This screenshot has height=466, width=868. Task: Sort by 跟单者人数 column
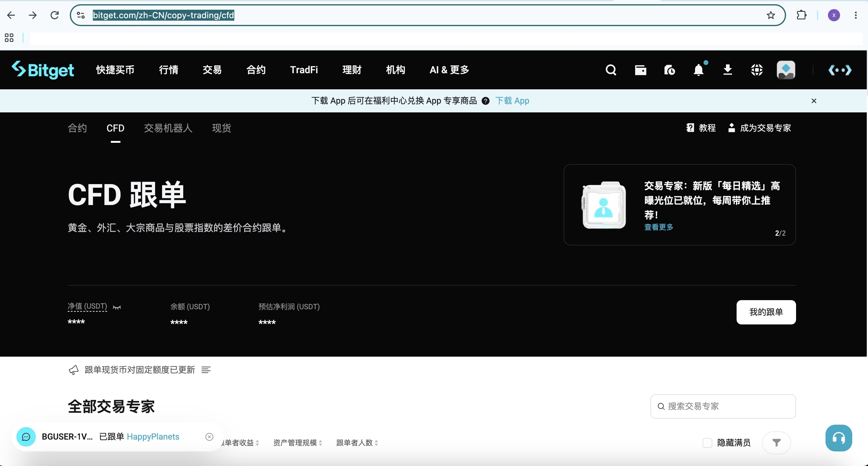[357, 443]
